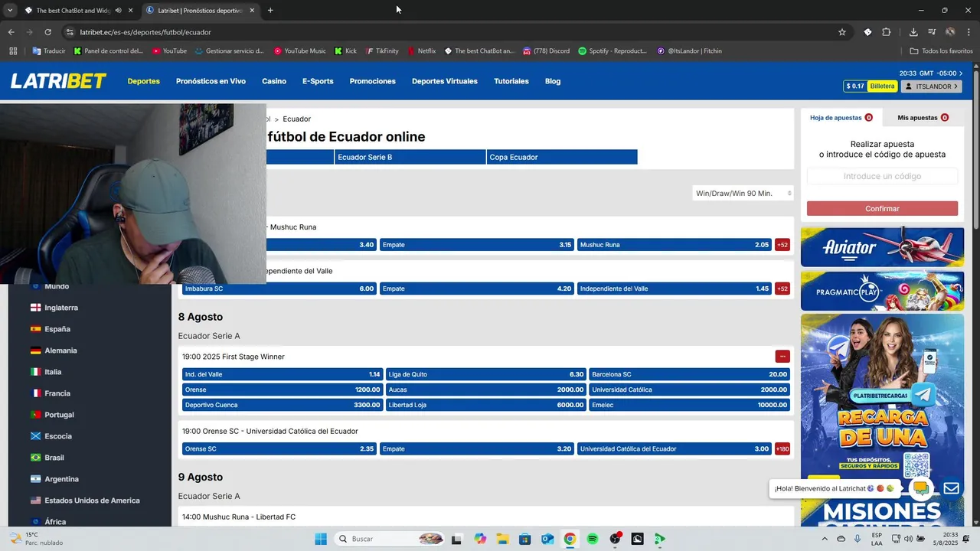The image size is (980, 551).
Task: Open Spotify from the taskbar
Action: [593, 539]
